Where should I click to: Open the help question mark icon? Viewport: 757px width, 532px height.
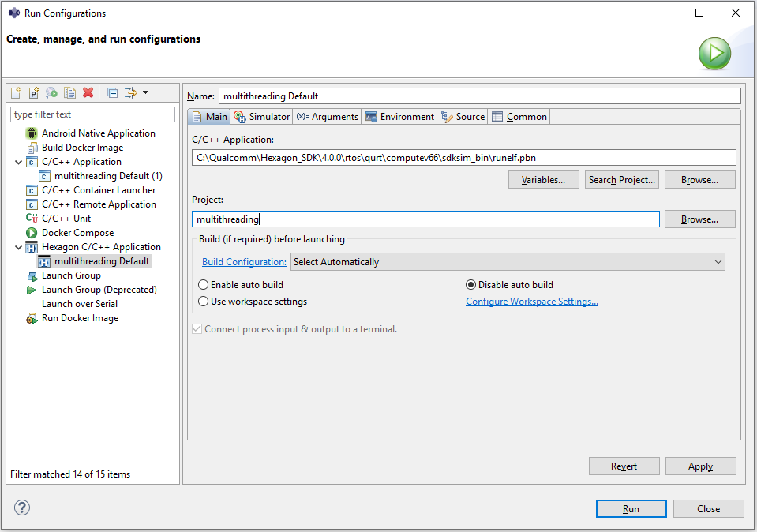[22, 508]
